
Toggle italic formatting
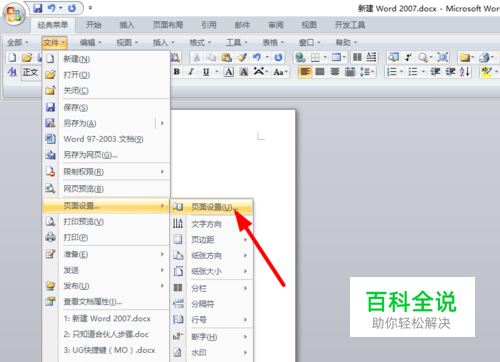[x=191, y=72]
